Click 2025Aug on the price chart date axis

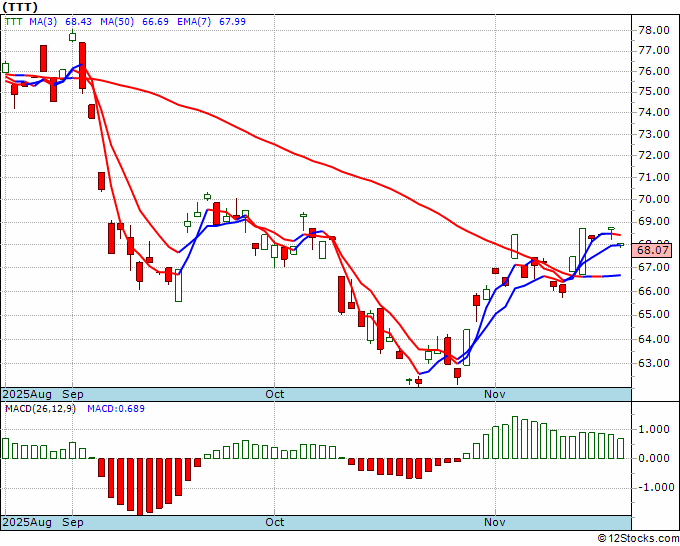[x=27, y=394]
